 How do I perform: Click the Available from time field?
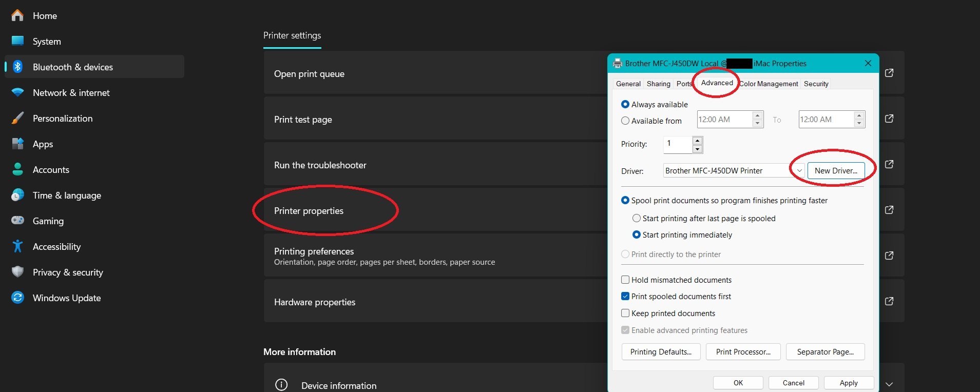point(725,120)
